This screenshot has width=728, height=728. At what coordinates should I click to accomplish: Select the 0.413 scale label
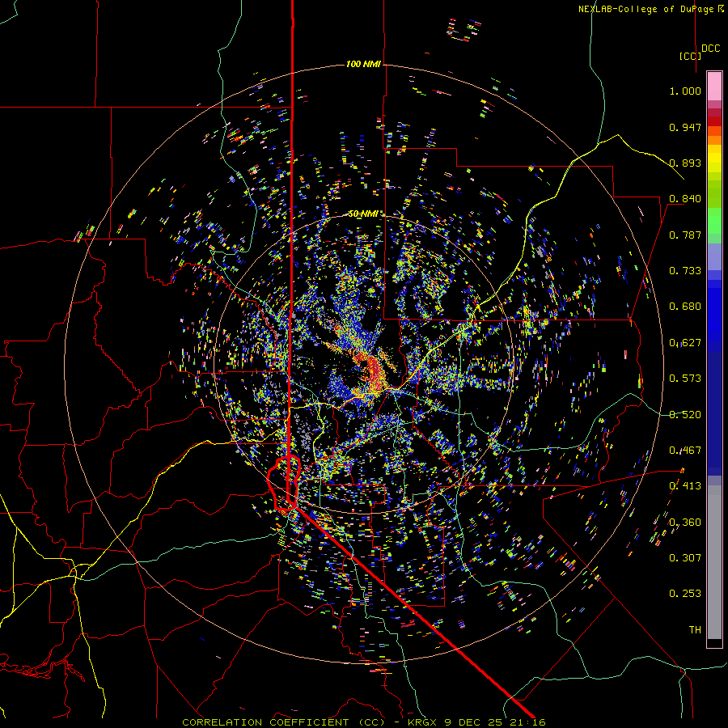pyautogui.click(x=685, y=486)
